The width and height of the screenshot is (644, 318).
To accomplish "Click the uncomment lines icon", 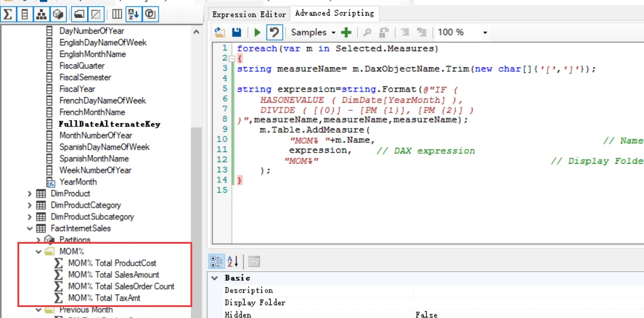I will [422, 32].
